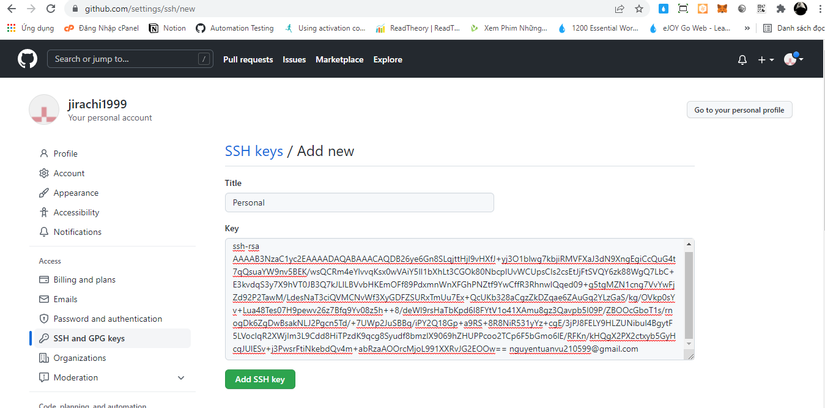
Task: Open the Xem Phim Những... bookmark
Action: tap(509, 28)
